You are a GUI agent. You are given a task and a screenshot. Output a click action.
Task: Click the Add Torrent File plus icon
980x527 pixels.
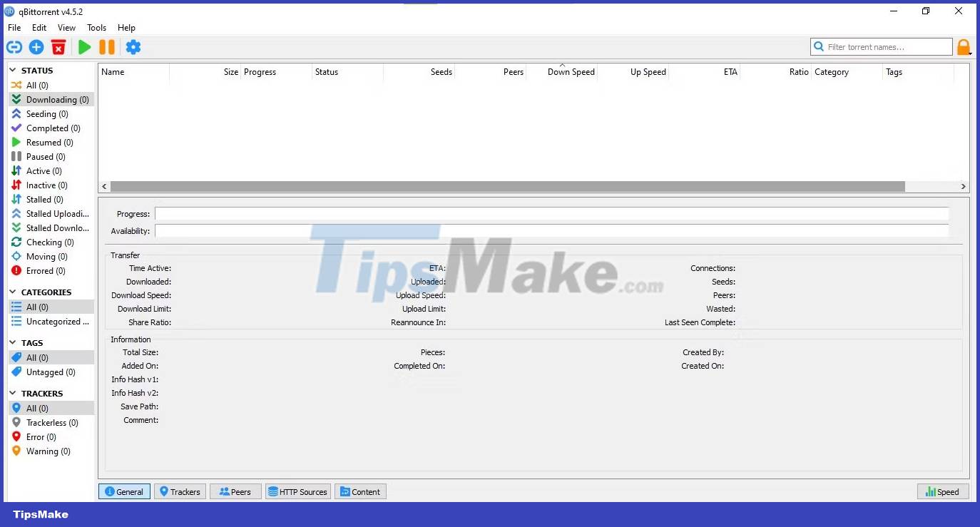(x=36, y=47)
